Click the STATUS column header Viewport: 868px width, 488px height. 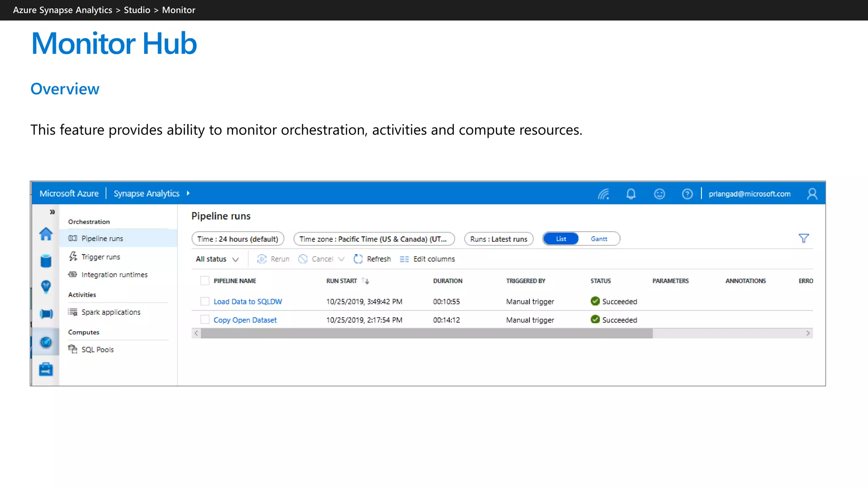pos(601,281)
